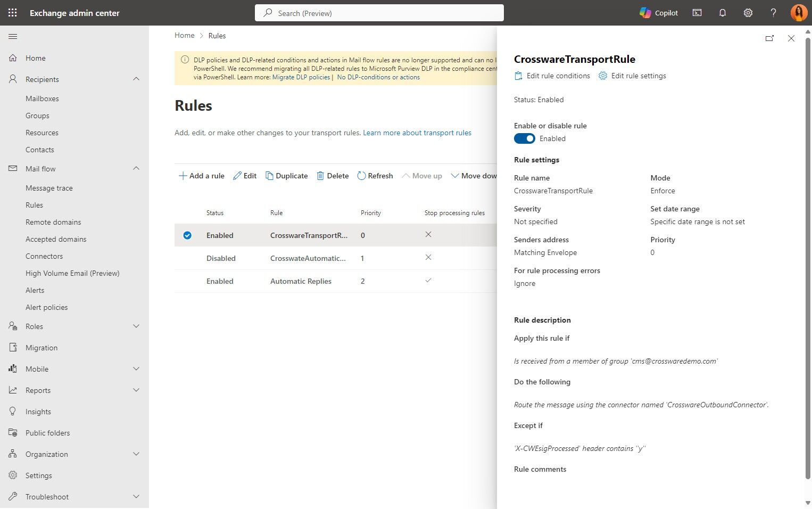
Task: Open Contacts under Recipients
Action: click(40, 150)
